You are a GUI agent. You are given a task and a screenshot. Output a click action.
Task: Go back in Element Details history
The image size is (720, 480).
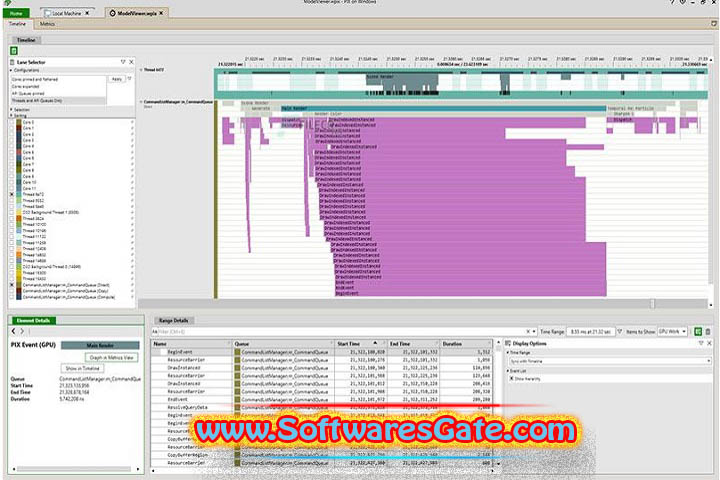point(13,331)
